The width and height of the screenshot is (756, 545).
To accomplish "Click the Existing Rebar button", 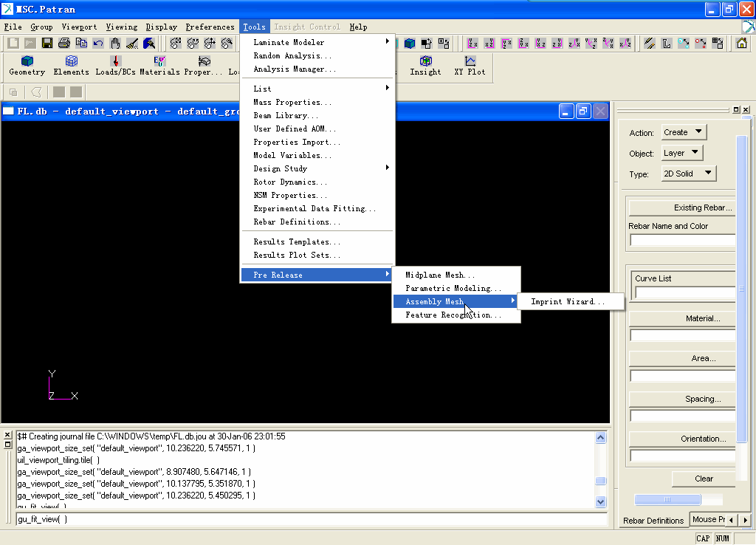I will [682, 208].
